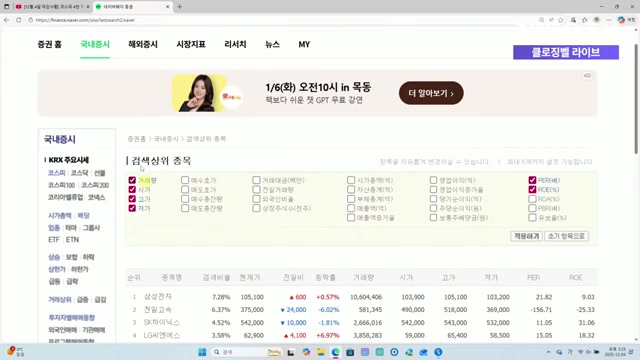
Task: Show hidden system tray icons
Action: tap(548, 352)
